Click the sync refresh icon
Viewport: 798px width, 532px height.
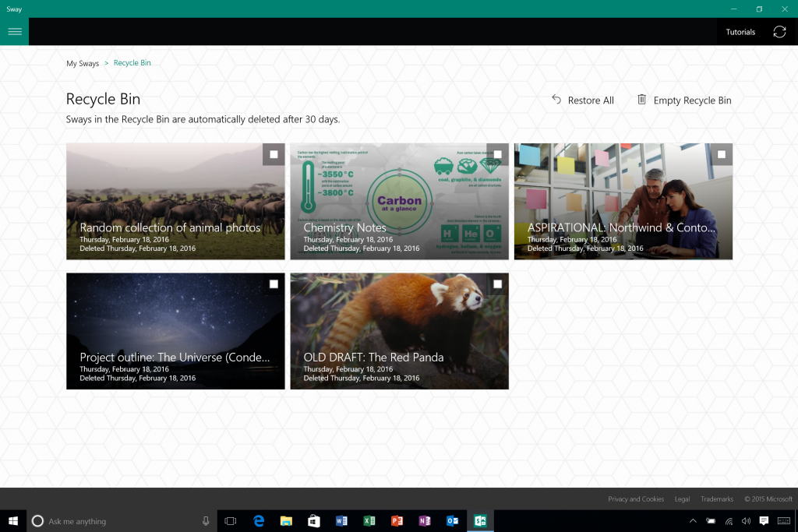[x=779, y=32]
